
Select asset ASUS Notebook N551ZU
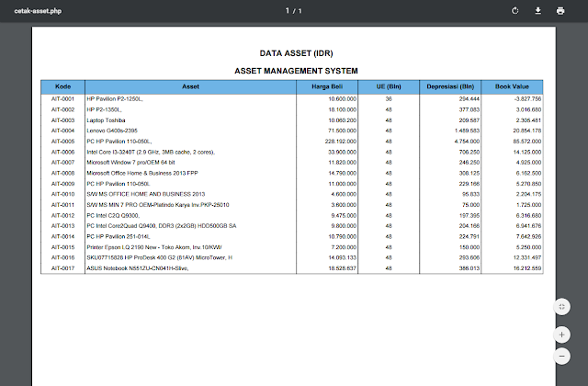click(x=138, y=268)
